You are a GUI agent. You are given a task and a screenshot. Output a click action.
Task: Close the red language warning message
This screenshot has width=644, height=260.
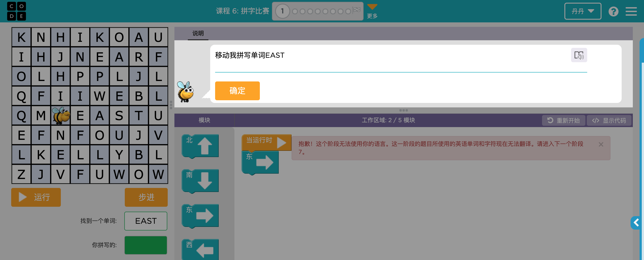(x=601, y=144)
